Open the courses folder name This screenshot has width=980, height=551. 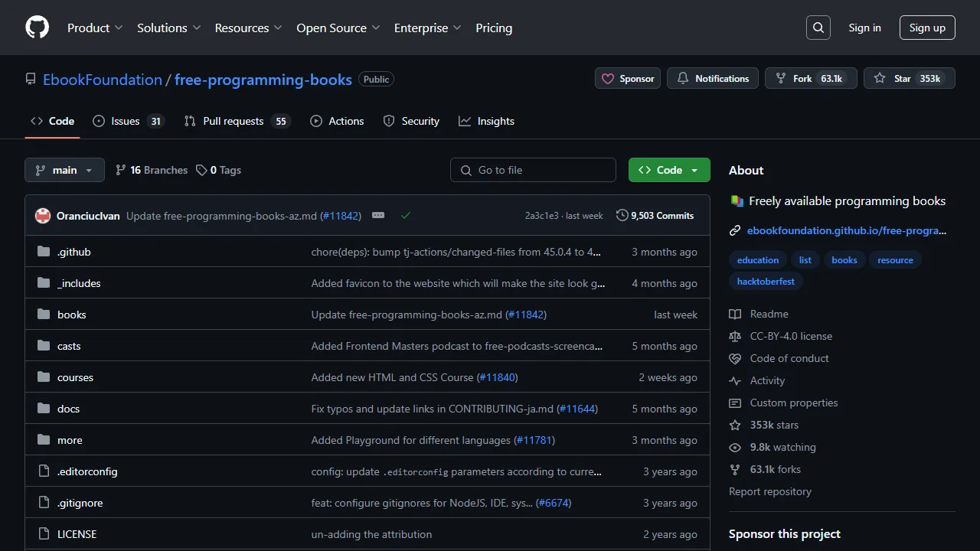[75, 377]
